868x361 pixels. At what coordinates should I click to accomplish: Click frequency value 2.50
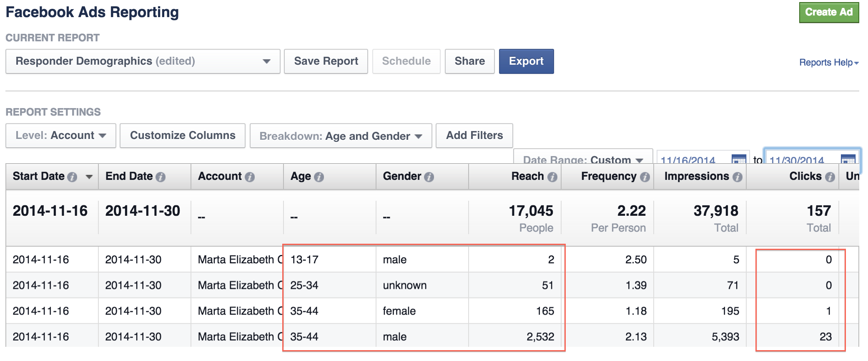[x=636, y=260]
